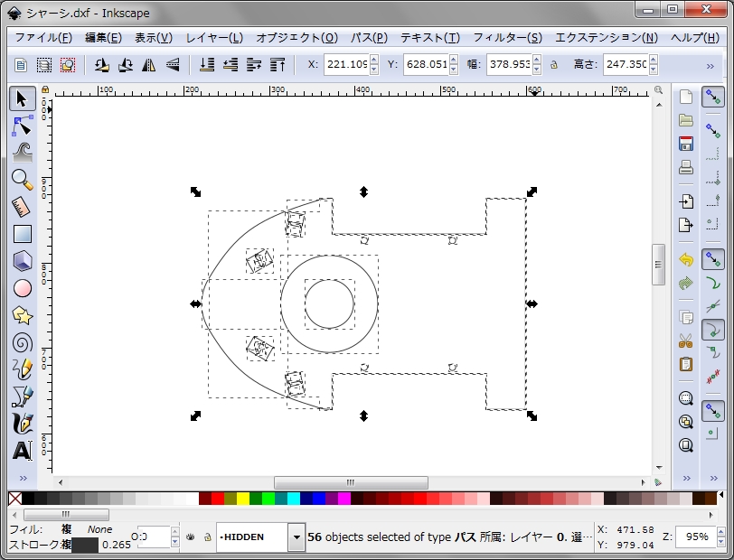Rotate selection 90 degrees clockwise
734x560 pixels.
click(x=125, y=65)
